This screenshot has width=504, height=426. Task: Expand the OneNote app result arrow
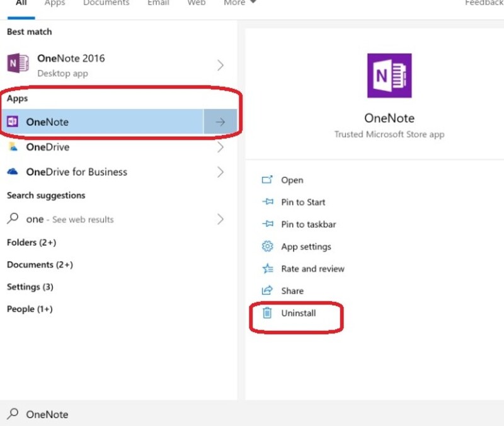pos(220,122)
